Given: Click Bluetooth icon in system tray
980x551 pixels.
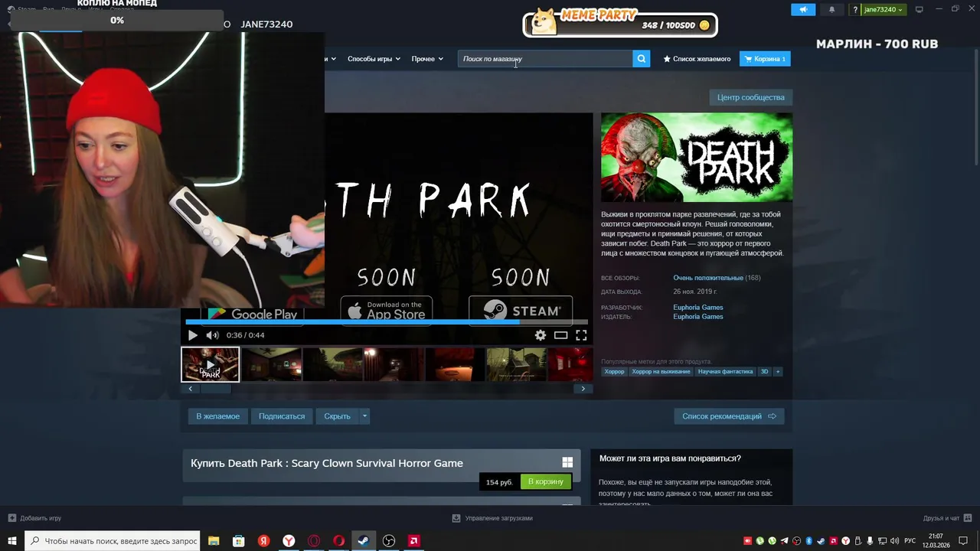Looking at the screenshot, I should [809, 541].
